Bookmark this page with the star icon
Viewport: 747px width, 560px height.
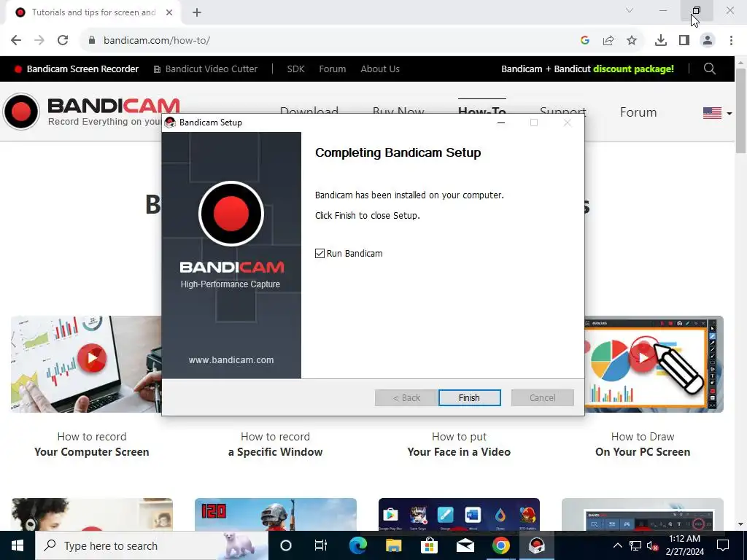coord(632,41)
